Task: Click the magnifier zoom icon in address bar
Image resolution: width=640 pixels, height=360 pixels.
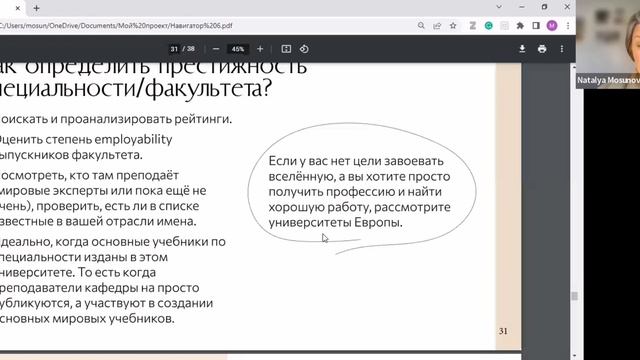Action: click(421, 25)
